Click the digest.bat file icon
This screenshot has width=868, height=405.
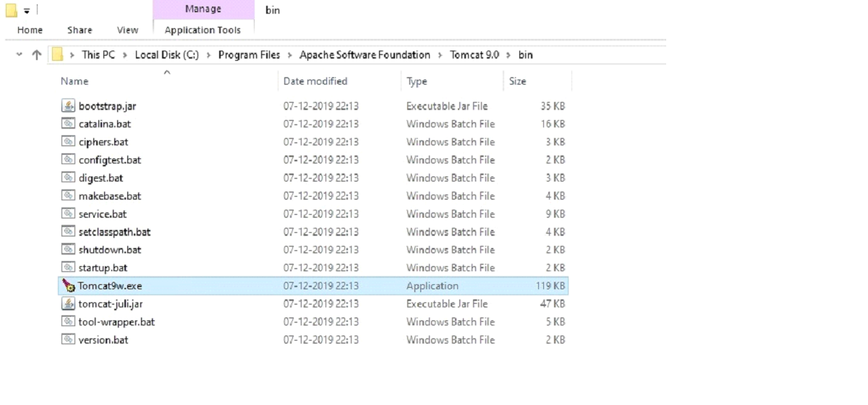68,178
